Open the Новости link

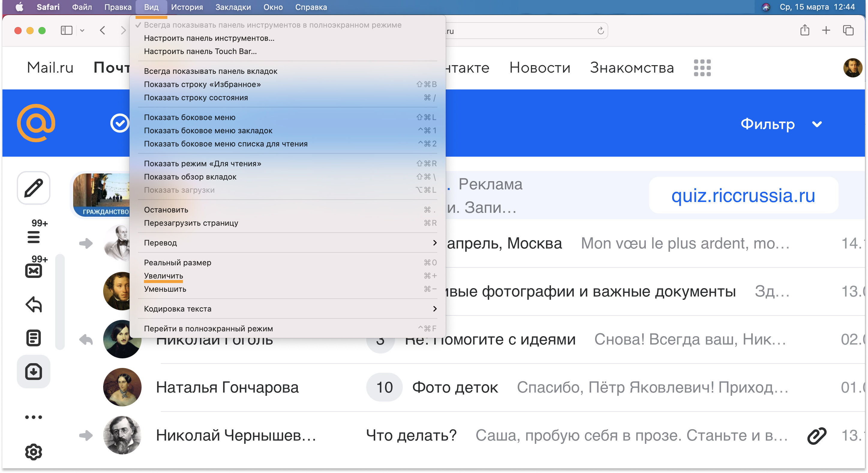point(540,68)
